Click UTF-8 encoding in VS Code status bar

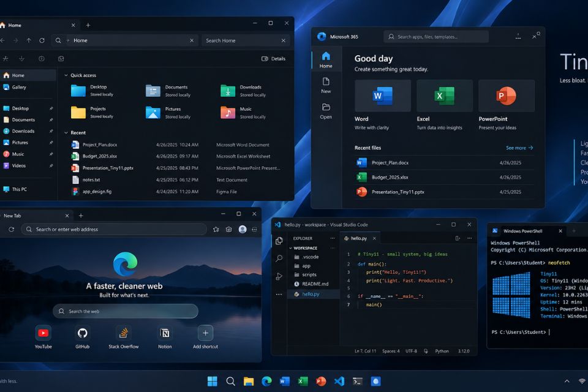[x=411, y=351]
